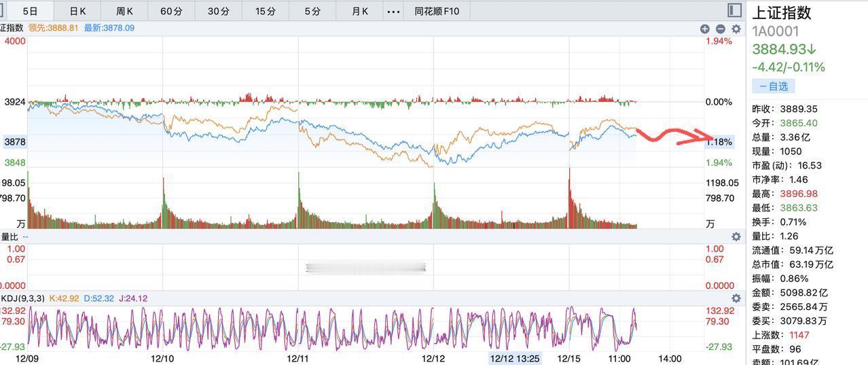Select the 15分 interval tab
This screenshot has width=868, height=365.
pos(266,11)
